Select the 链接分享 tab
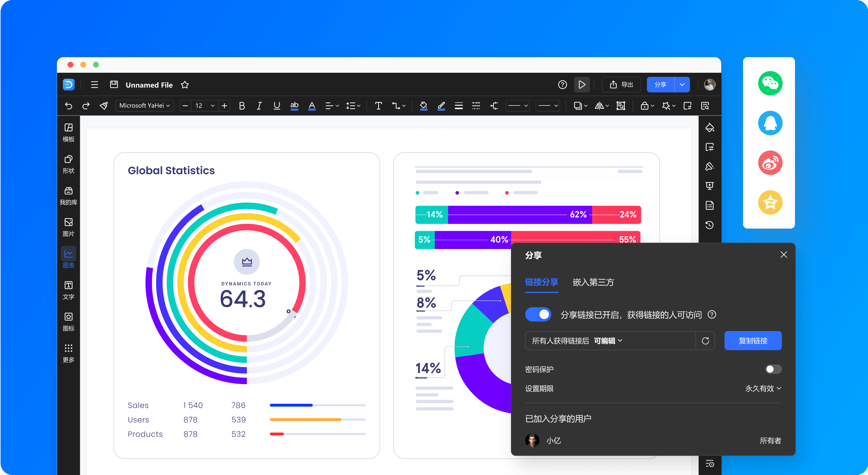868x475 pixels. point(542,282)
